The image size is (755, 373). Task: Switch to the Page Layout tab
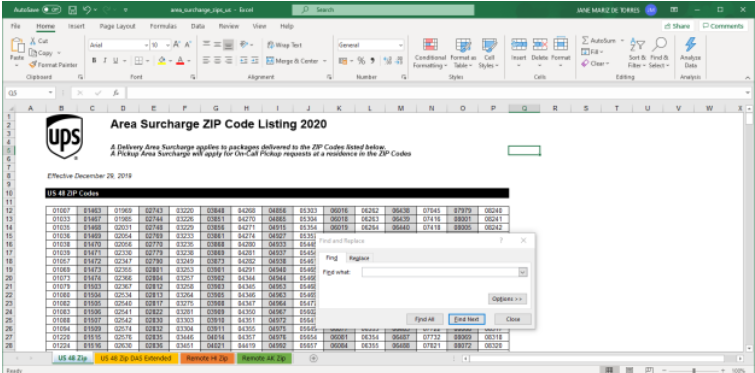(x=117, y=26)
